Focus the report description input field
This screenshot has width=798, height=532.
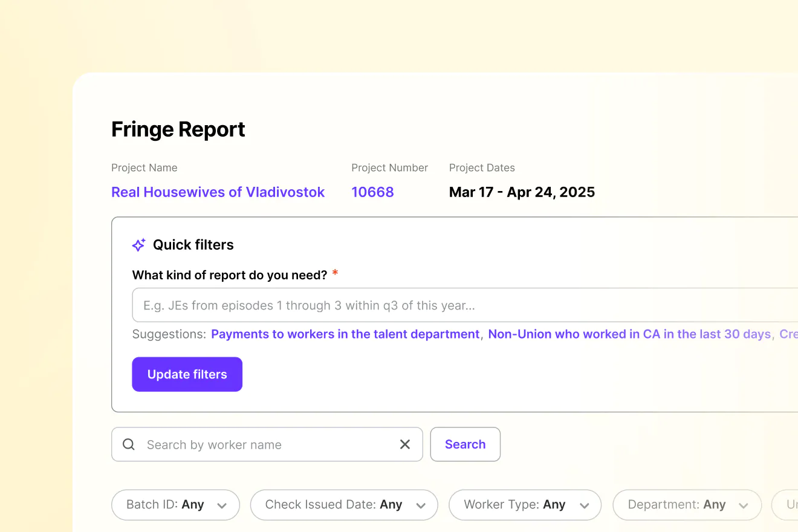(x=465, y=305)
